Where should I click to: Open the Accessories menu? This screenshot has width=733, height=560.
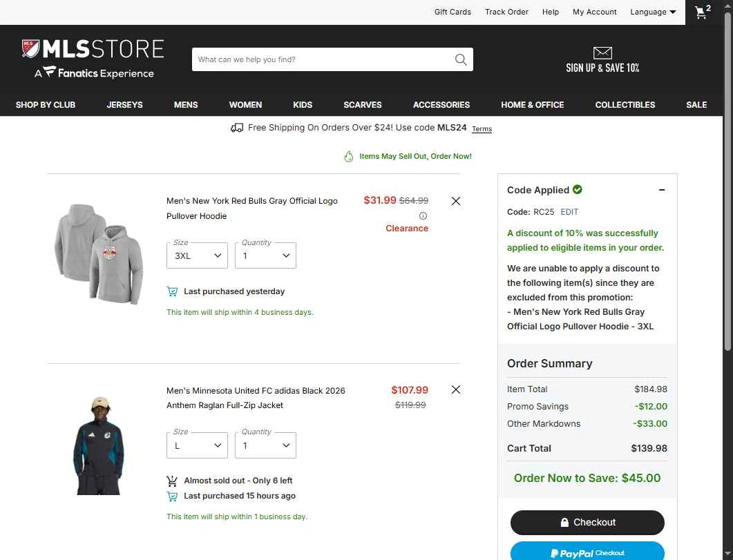coord(441,105)
